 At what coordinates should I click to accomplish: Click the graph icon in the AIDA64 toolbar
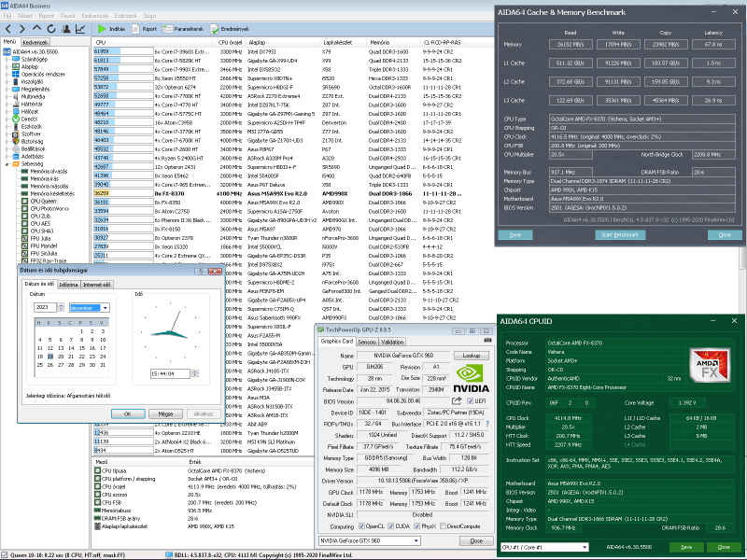[x=80, y=29]
